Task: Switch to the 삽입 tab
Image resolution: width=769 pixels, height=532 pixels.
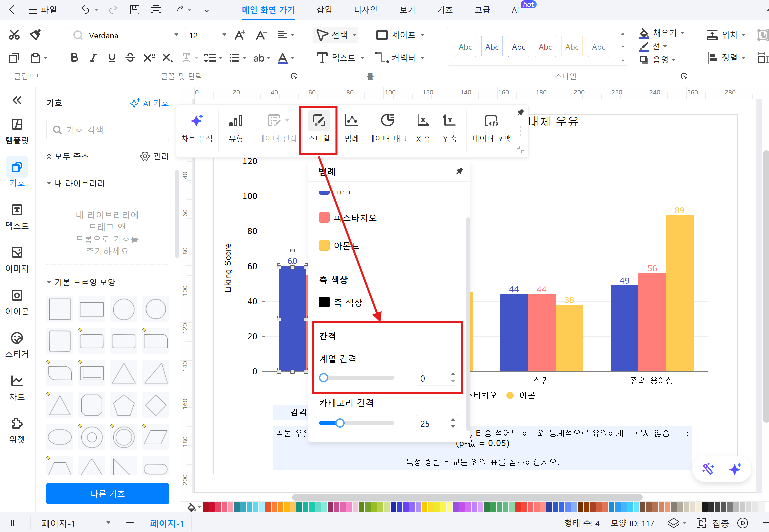Action: coord(324,10)
